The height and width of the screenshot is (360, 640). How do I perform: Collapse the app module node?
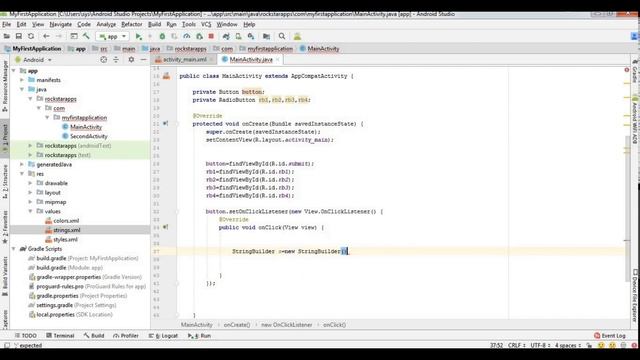(14, 71)
